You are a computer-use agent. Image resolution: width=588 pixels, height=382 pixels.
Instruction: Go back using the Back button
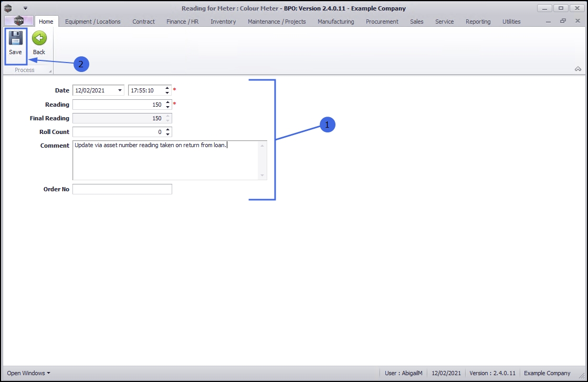pos(39,44)
